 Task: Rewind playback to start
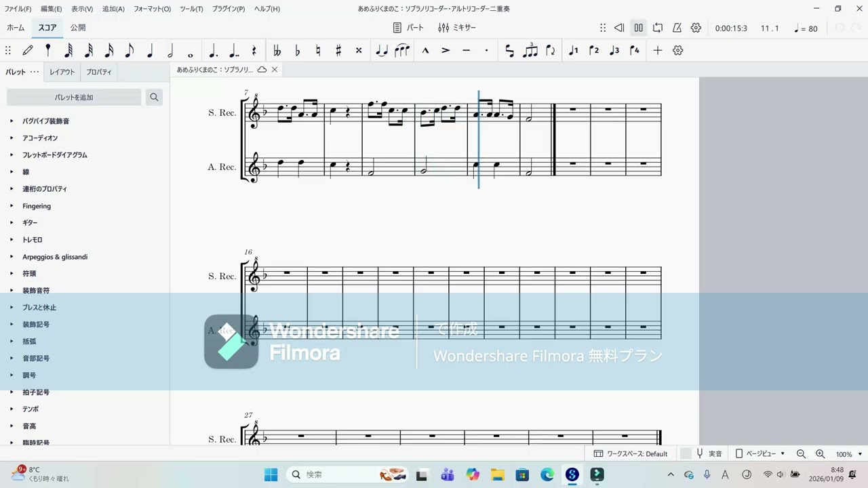click(x=619, y=28)
